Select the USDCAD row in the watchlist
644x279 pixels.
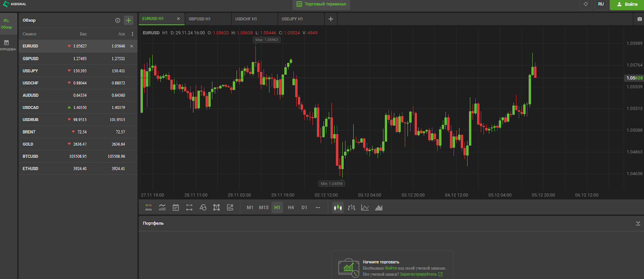pyautogui.click(x=78, y=107)
